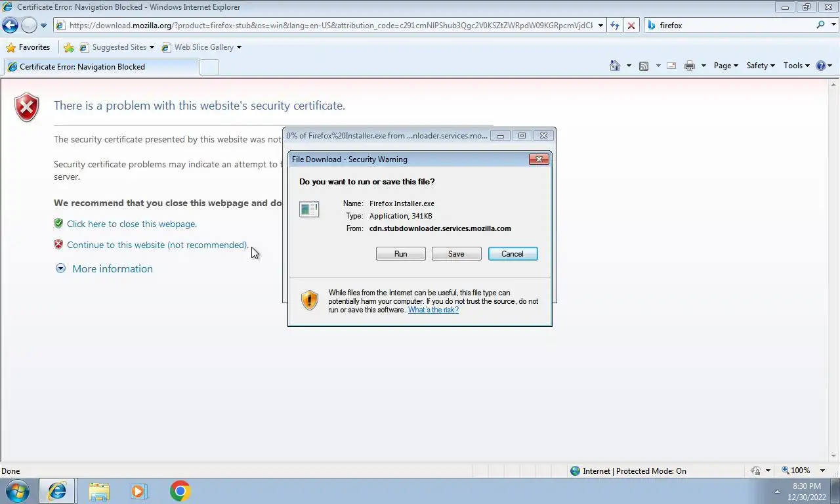Open the zoom level 100% control
Screen dimensions: 840x504
795,471
